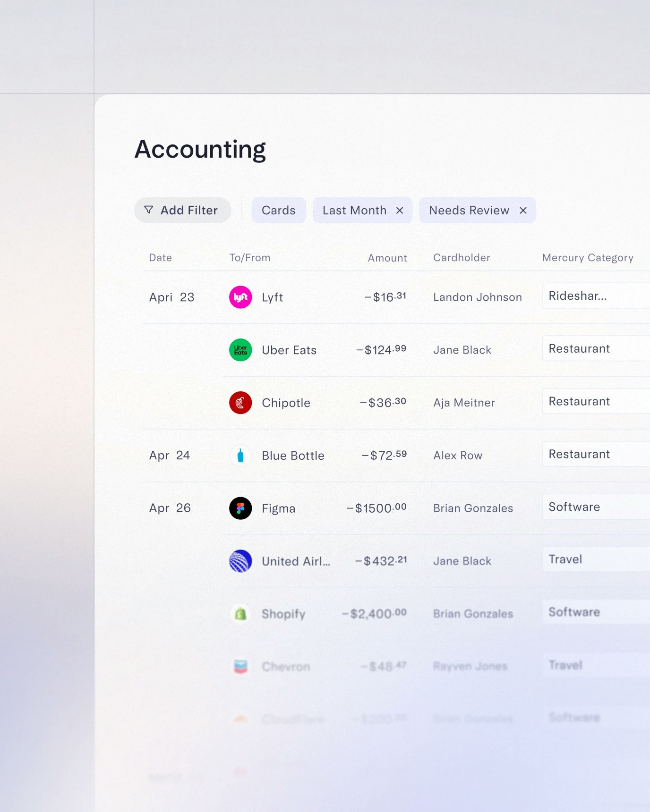Click cardholder Aja Meitner
This screenshot has width=650, height=812.
(464, 403)
